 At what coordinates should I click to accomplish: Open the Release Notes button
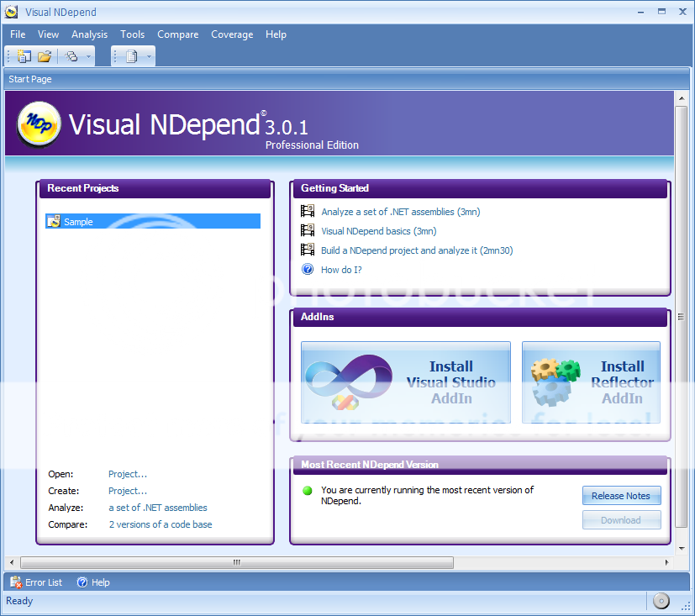[621, 496]
